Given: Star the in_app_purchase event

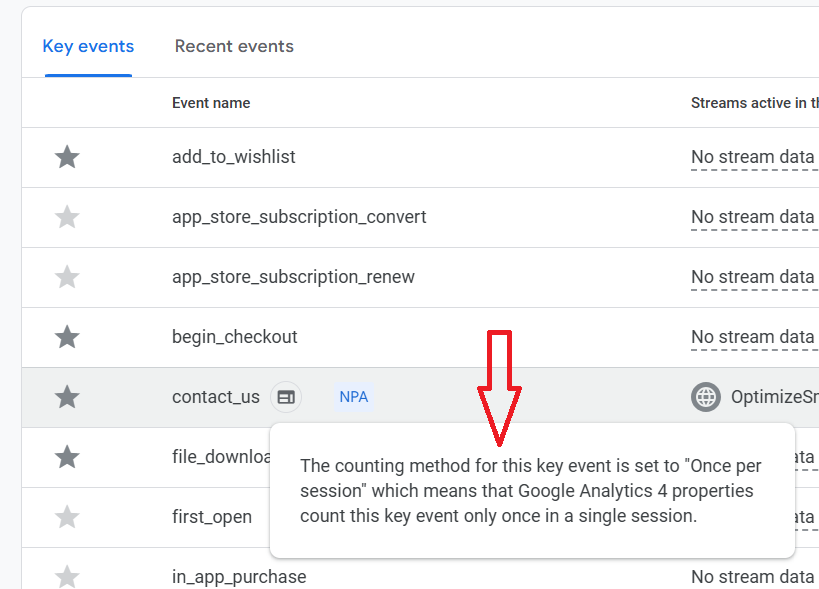Looking at the screenshot, I should [67, 576].
